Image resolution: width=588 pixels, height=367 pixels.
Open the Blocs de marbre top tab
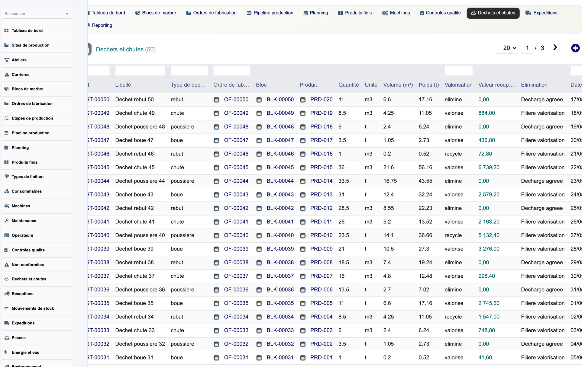click(156, 13)
